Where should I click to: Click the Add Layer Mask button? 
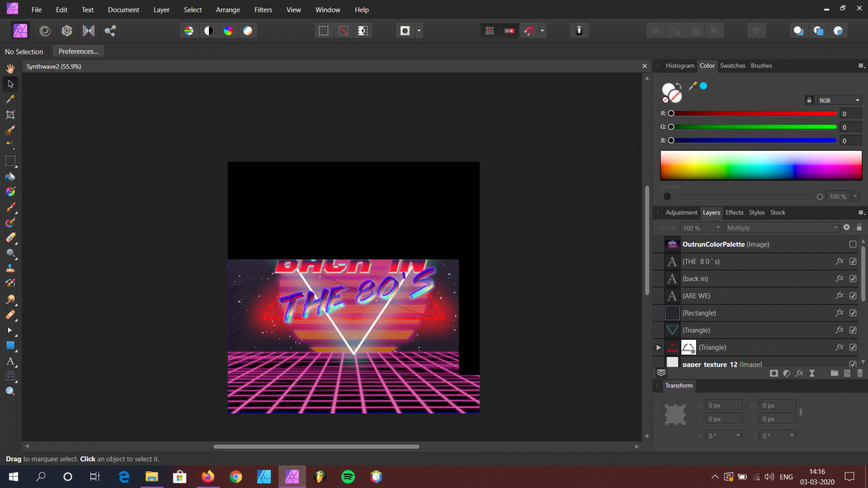point(774,373)
